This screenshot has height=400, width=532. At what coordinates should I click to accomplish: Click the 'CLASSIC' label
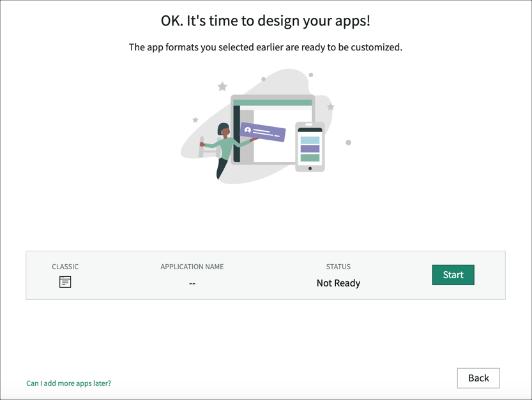65,267
